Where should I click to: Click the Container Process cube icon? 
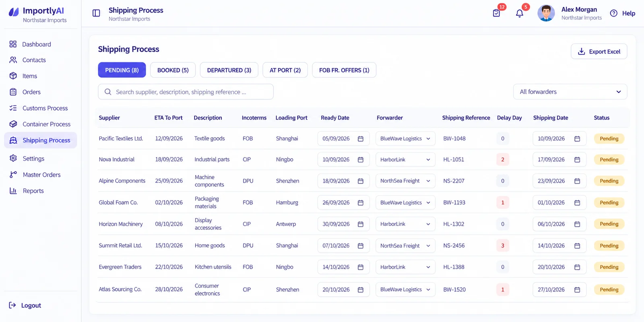pos(13,124)
